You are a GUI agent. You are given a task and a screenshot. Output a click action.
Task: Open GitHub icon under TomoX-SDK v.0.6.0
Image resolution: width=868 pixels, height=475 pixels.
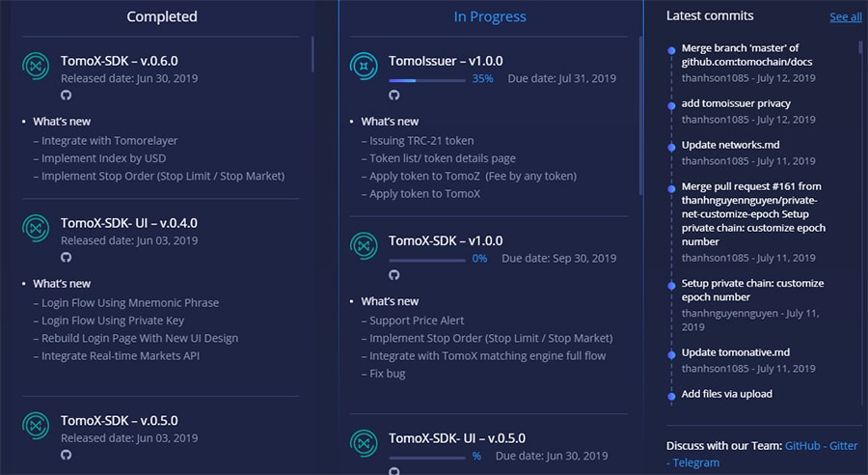coord(66,96)
